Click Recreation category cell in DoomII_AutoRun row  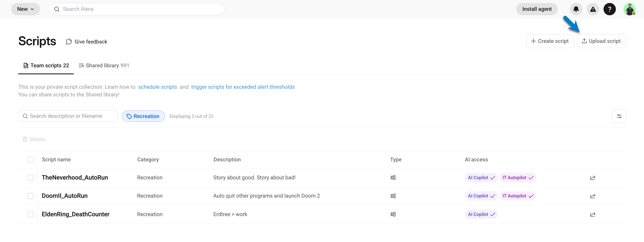150,196
